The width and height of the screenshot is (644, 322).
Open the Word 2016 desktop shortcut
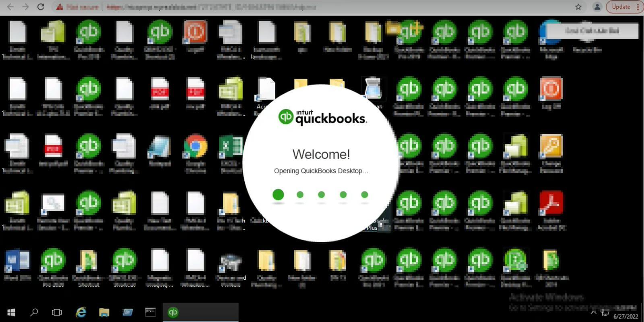point(18,260)
